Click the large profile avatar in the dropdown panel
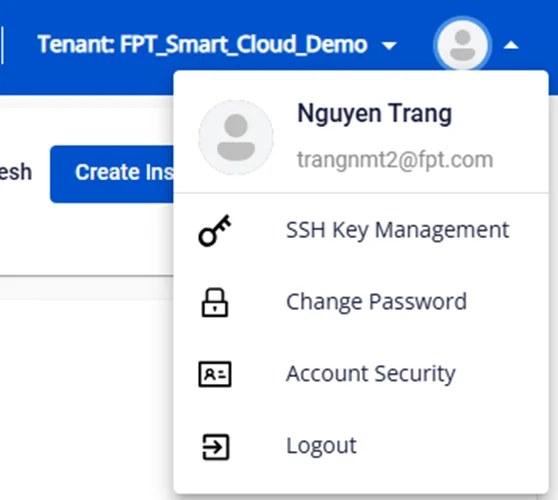The height and width of the screenshot is (500, 558). tap(236, 137)
